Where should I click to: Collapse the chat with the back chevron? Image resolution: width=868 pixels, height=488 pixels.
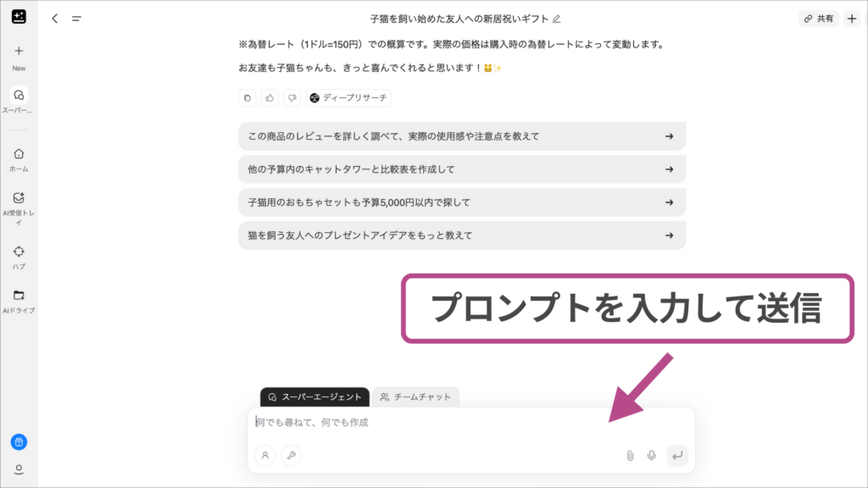(54, 18)
